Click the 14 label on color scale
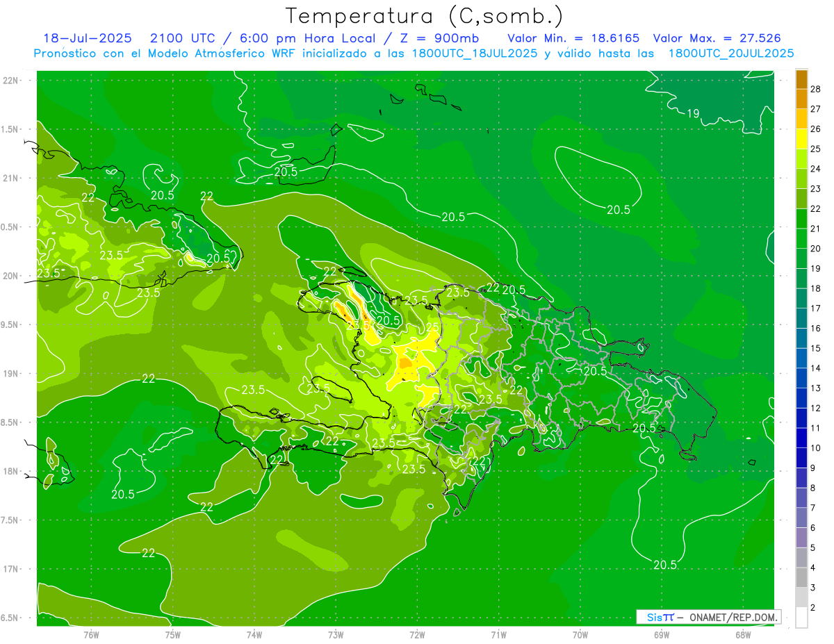The height and width of the screenshot is (644, 834). [x=816, y=368]
